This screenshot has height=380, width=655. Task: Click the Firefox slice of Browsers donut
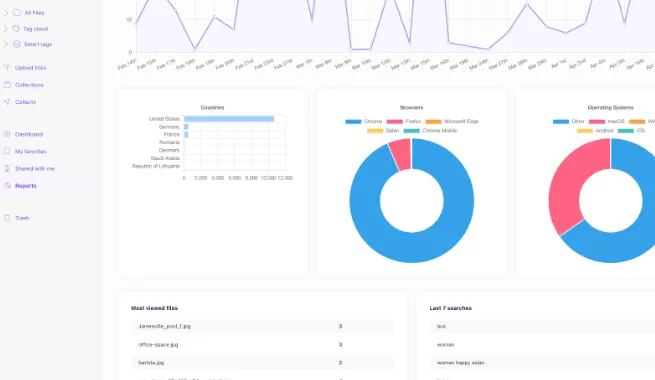[x=401, y=155]
